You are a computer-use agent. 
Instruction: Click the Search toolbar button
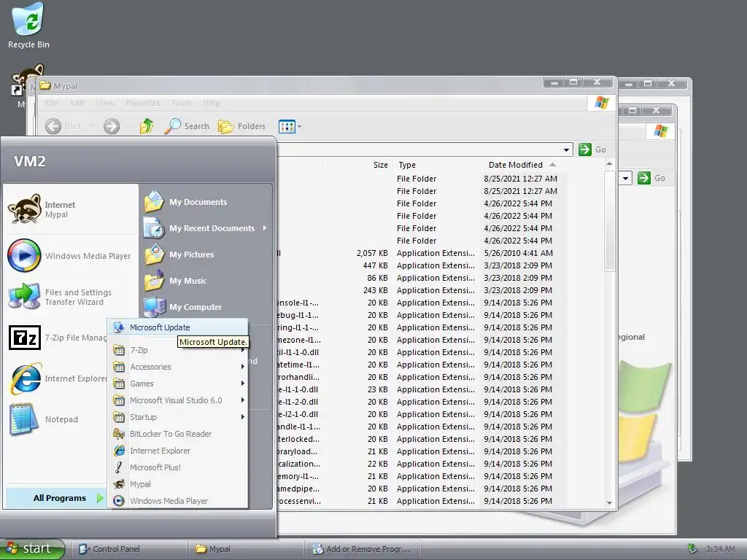pos(187,126)
